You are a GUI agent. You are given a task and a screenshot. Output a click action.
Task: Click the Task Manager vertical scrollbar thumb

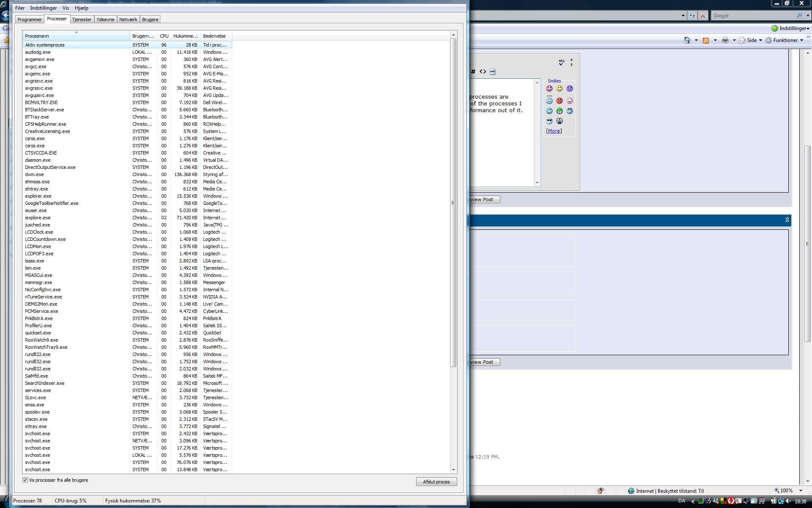[453, 203]
